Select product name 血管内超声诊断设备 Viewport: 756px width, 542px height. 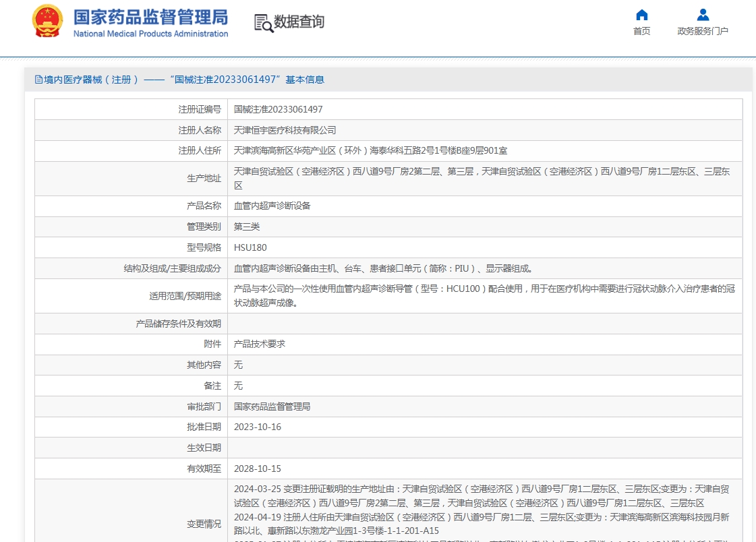coord(272,206)
